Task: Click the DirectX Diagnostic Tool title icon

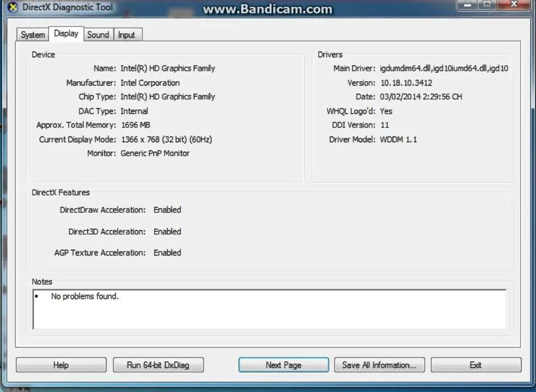Action: click(x=13, y=7)
